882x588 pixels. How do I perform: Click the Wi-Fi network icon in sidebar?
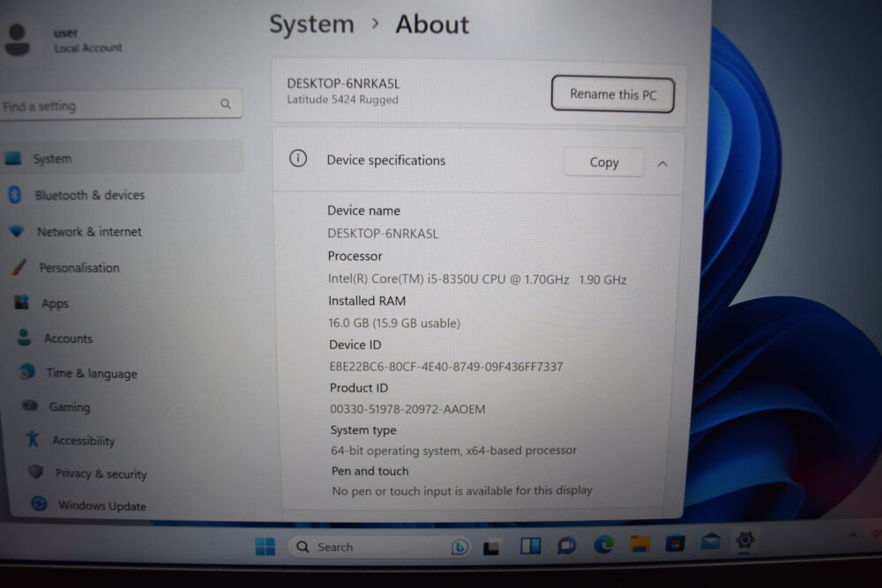click(x=17, y=230)
